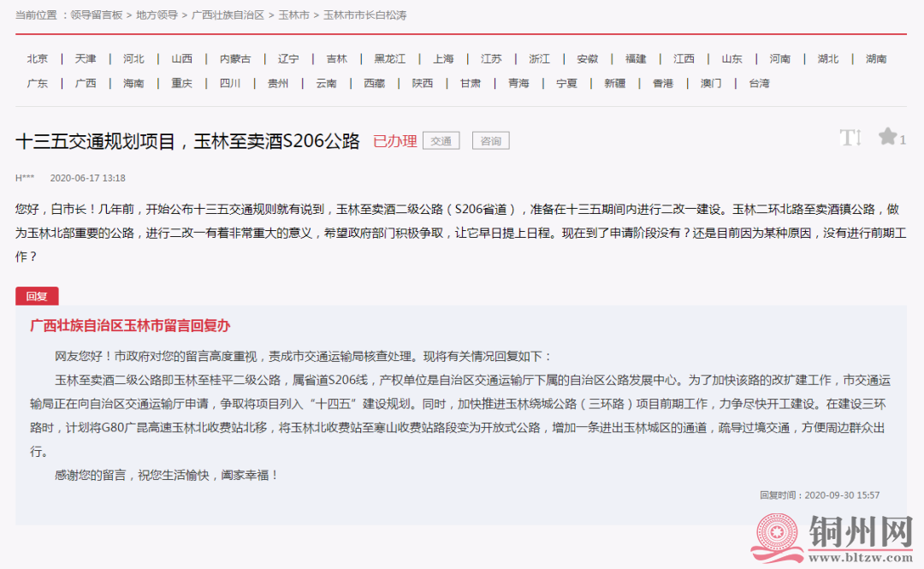Click the star favorite icon
924x569 pixels.
887,137
